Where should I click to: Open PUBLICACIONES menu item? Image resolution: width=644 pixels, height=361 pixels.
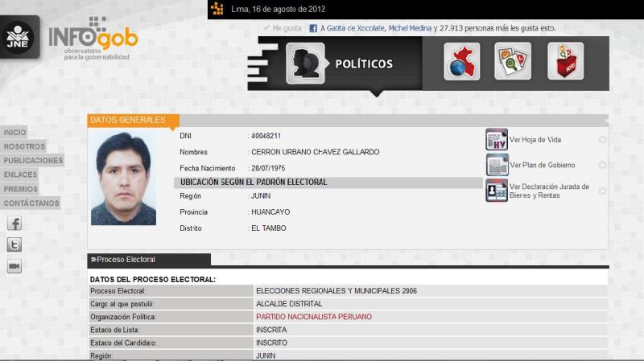coord(33,160)
